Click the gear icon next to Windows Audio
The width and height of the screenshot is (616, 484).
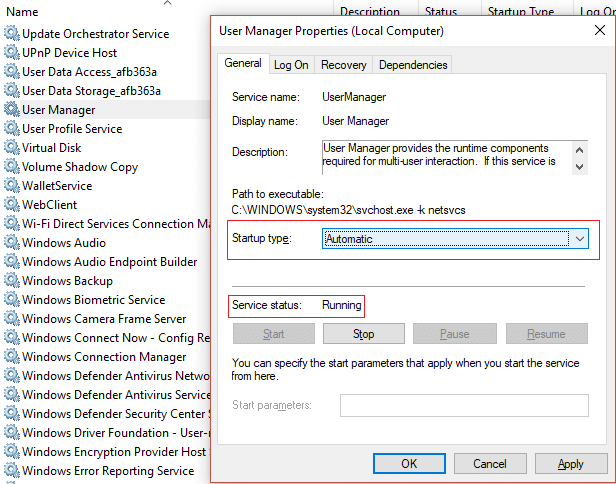12,243
